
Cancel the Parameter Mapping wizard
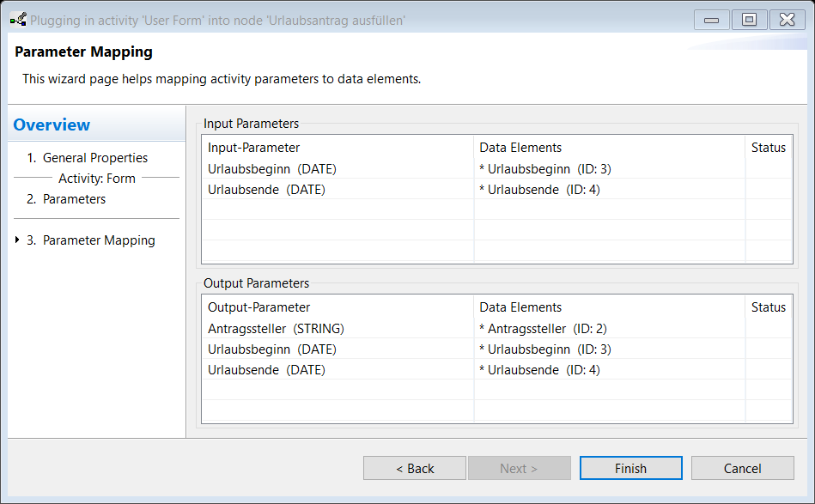742,468
